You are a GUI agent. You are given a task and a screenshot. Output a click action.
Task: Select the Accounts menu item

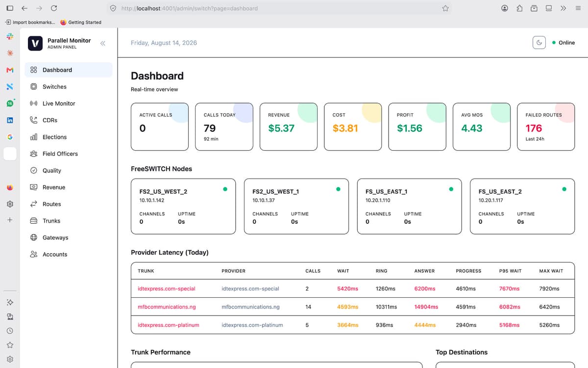tap(69, 254)
